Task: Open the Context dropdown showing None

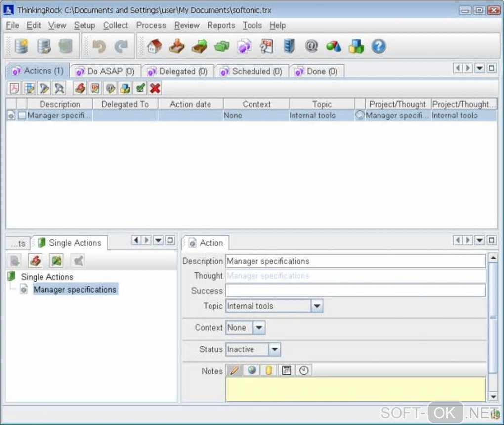Action: tap(259, 327)
